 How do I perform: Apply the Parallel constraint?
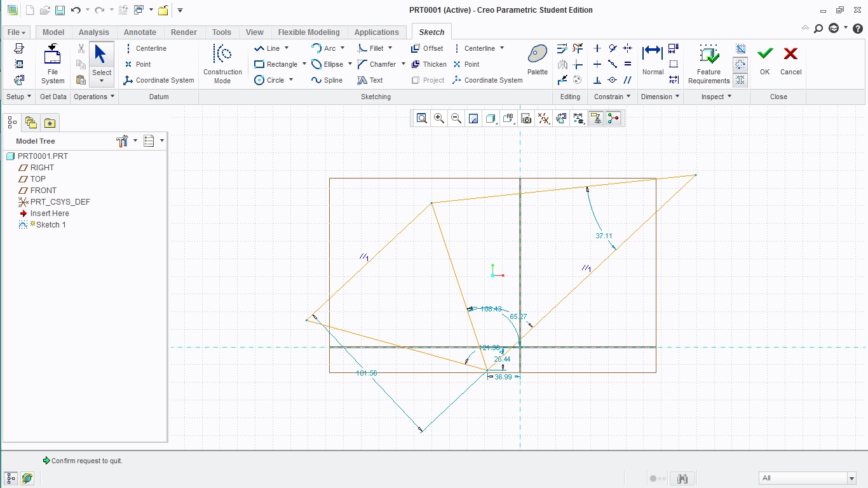tap(628, 80)
